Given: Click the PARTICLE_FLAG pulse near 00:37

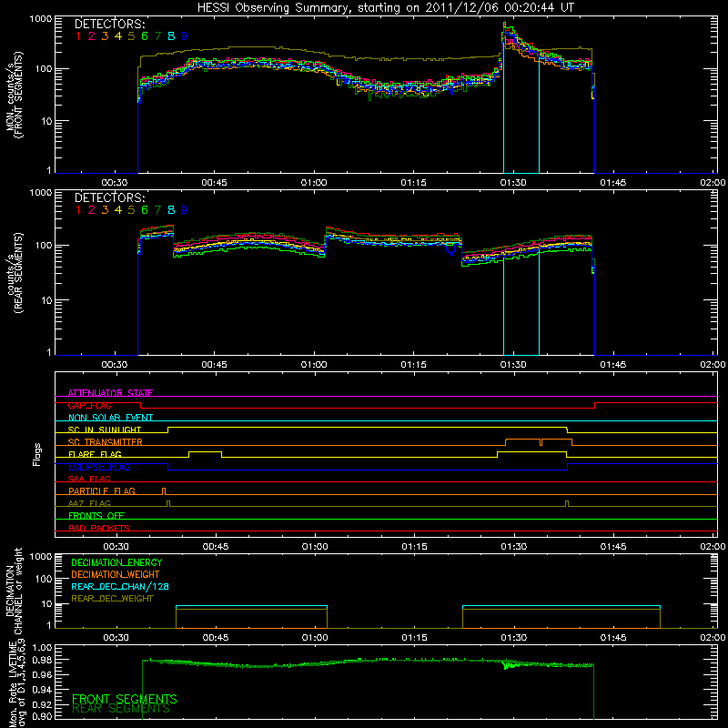Looking at the screenshot, I should [164, 490].
